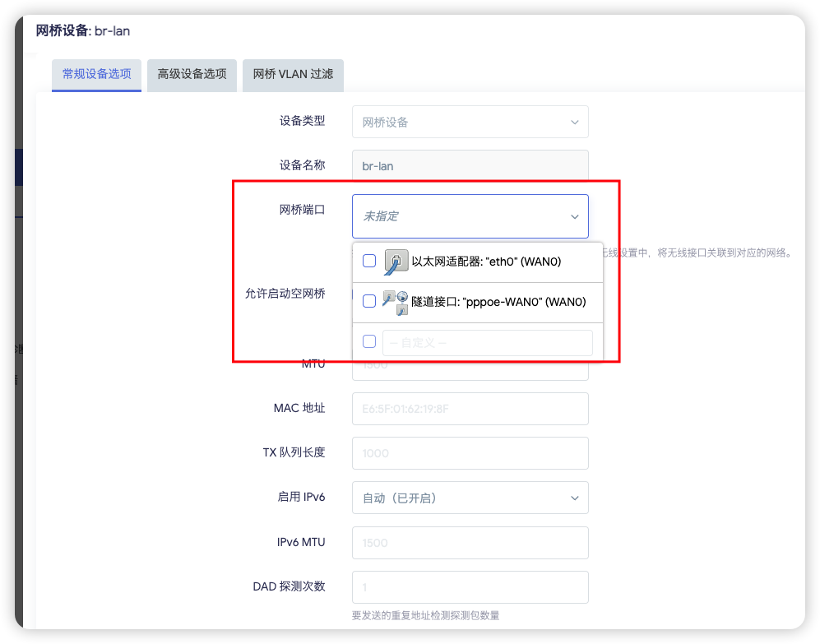Click the DAD 探测次数 input field
The image size is (820, 644).
(470, 587)
